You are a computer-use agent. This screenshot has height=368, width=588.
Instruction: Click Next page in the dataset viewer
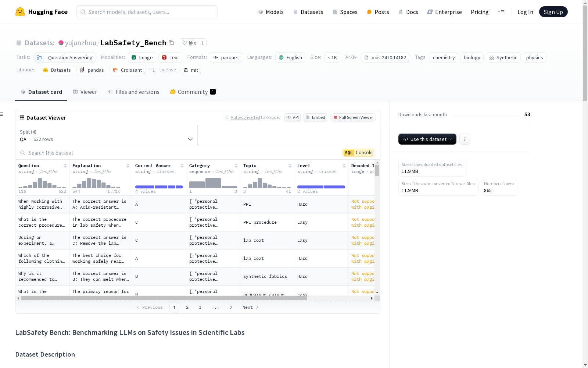coord(251,307)
